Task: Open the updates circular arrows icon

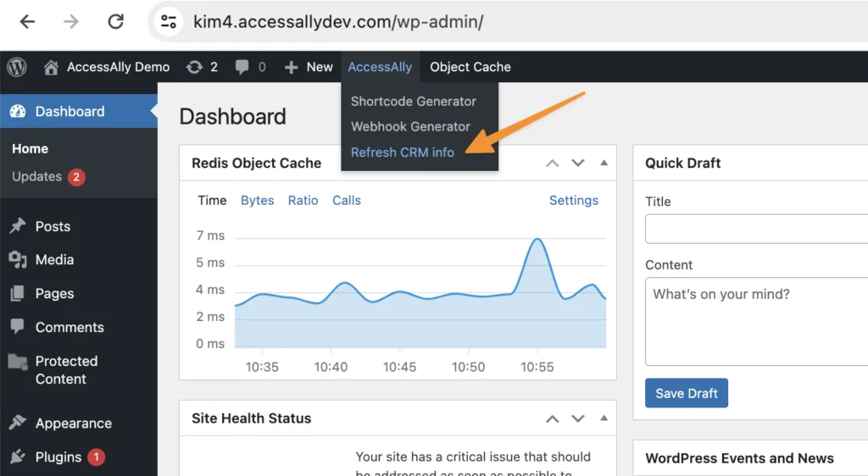Action: [x=194, y=67]
